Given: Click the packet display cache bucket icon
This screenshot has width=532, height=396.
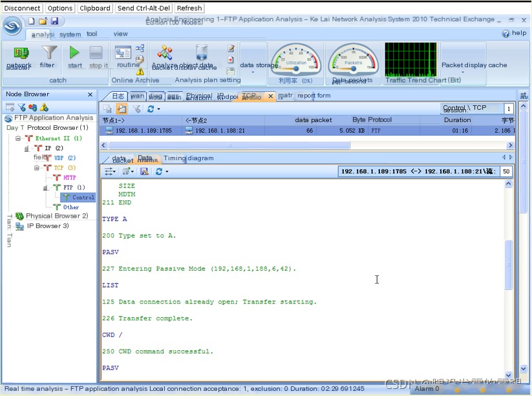Looking at the screenshot, I should [202, 52].
